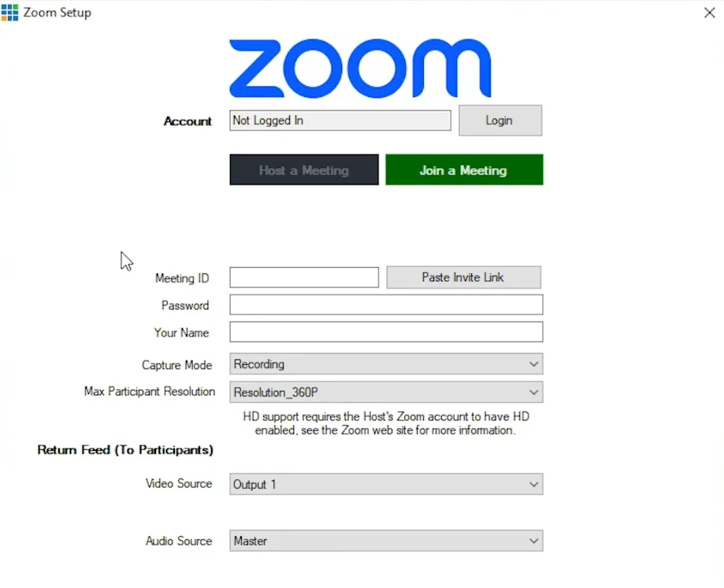Select Join a Meeting

tap(463, 169)
